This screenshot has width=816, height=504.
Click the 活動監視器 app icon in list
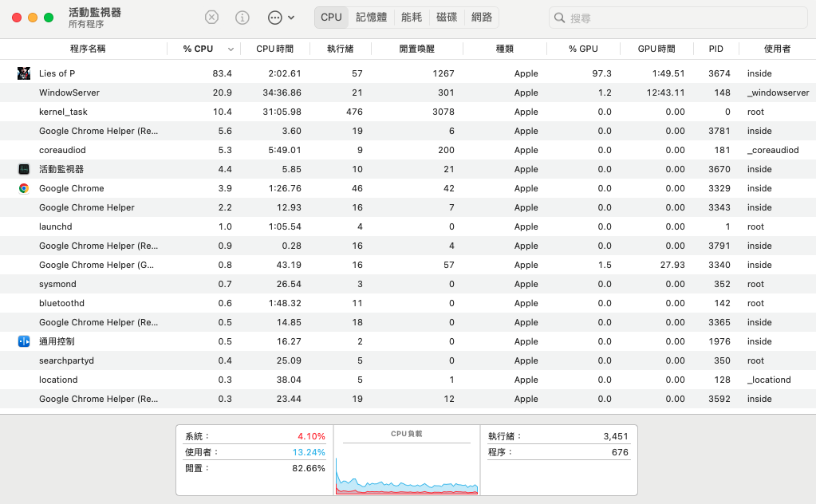(x=23, y=169)
